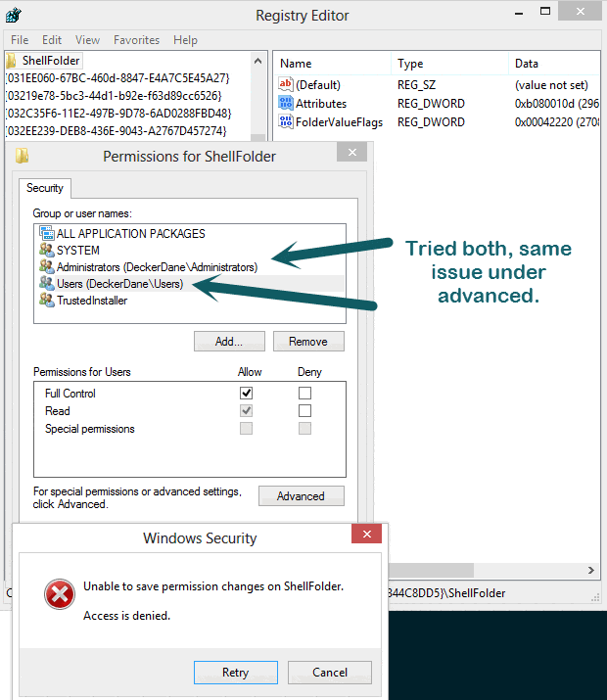Open the Favorites menu

[x=137, y=40]
